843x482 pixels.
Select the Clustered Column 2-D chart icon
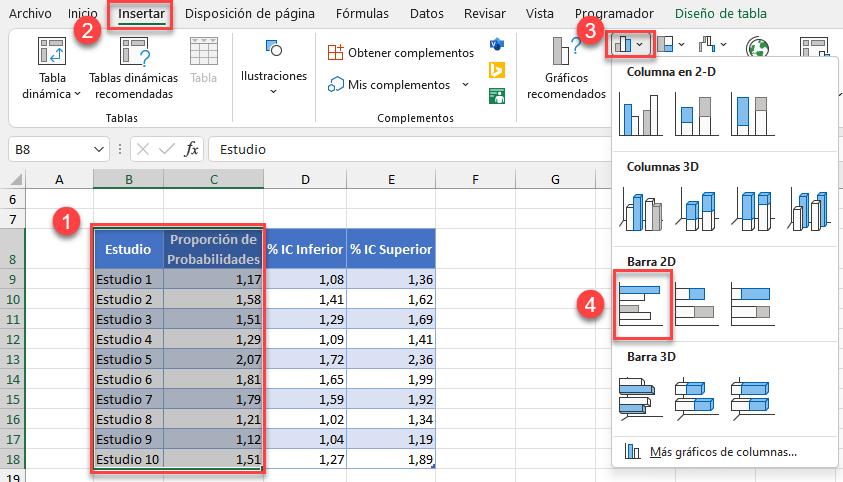(x=640, y=114)
